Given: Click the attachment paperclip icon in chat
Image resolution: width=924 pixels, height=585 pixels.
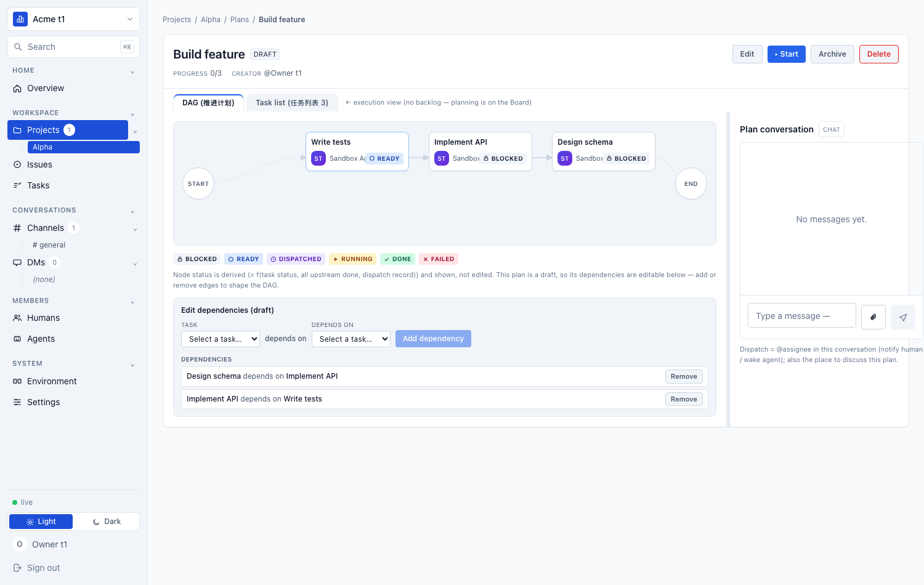Looking at the screenshot, I should (x=873, y=317).
